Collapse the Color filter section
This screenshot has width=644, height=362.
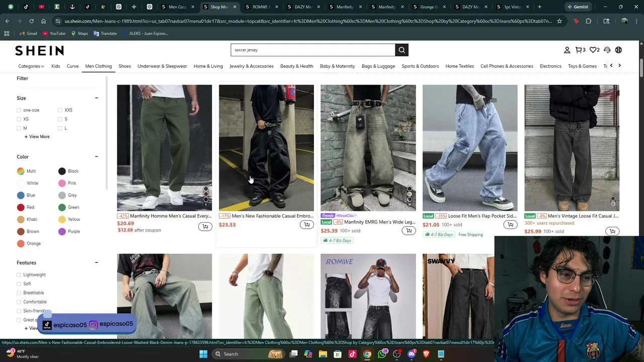96,157
